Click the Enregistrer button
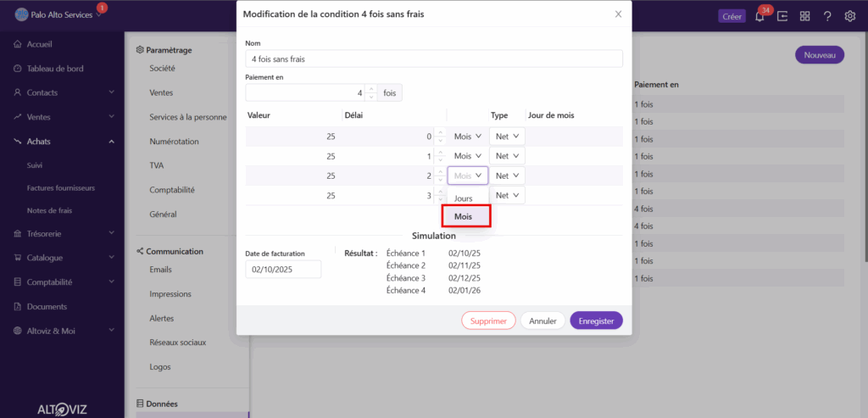 click(596, 321)
